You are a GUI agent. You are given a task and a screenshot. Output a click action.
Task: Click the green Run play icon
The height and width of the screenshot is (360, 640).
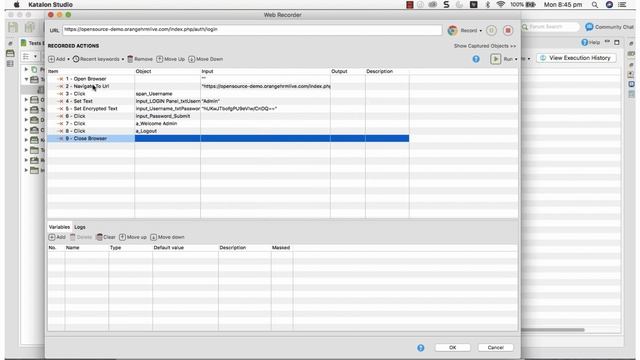pyautogui.click(x=495, y=59)
